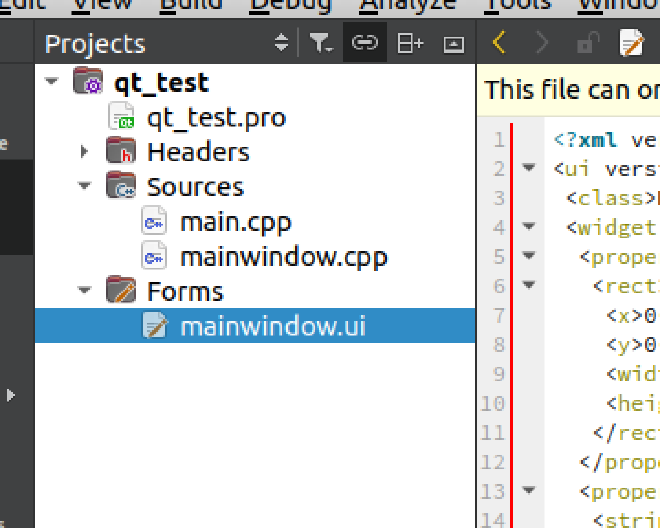660x528 pixels.
Task: Click the forward navigation arrow
Action: (x=542, y=43)
